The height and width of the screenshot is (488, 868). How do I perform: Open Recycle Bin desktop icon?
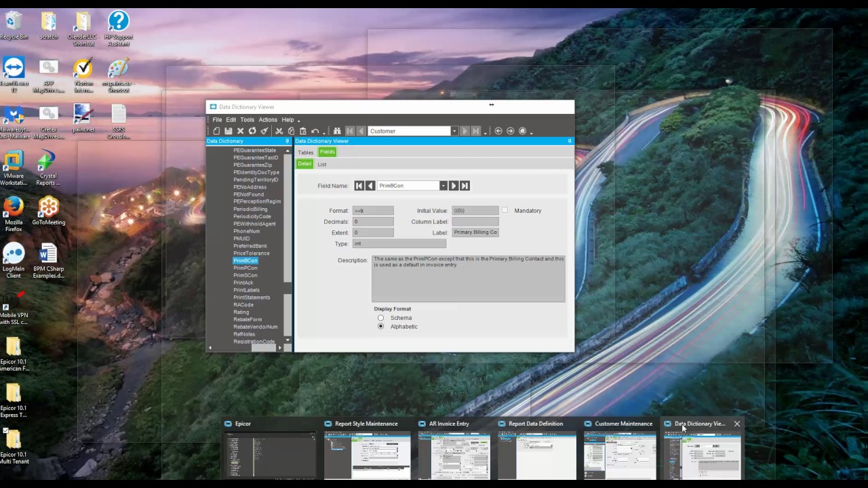point(14,26)
